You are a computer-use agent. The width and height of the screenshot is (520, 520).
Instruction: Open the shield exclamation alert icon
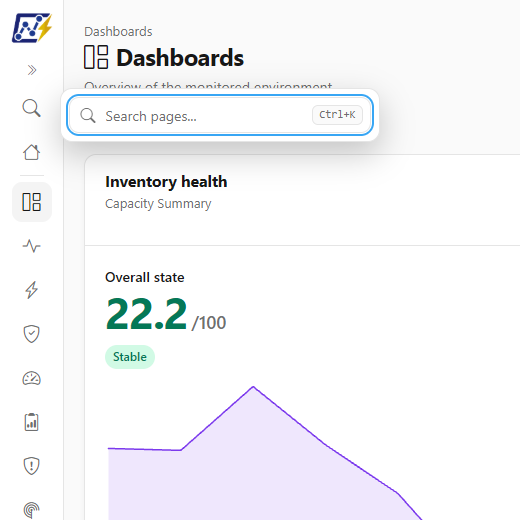(32, 466)
